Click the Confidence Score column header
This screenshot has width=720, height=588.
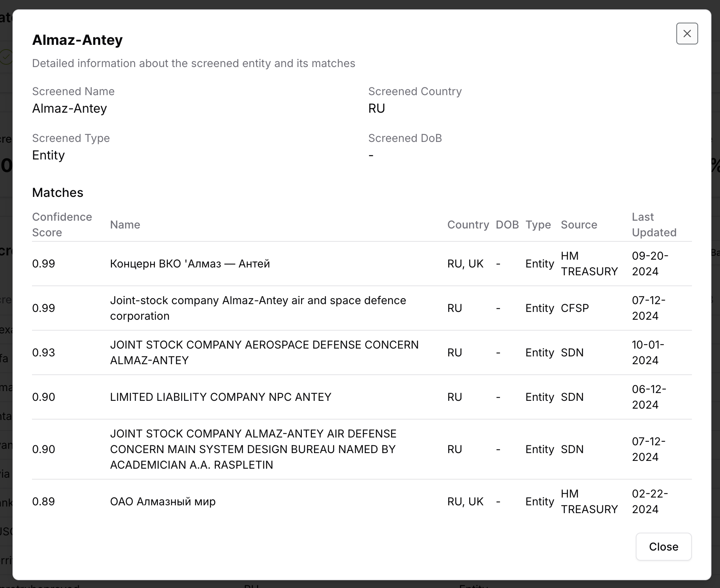pos(62,225)
